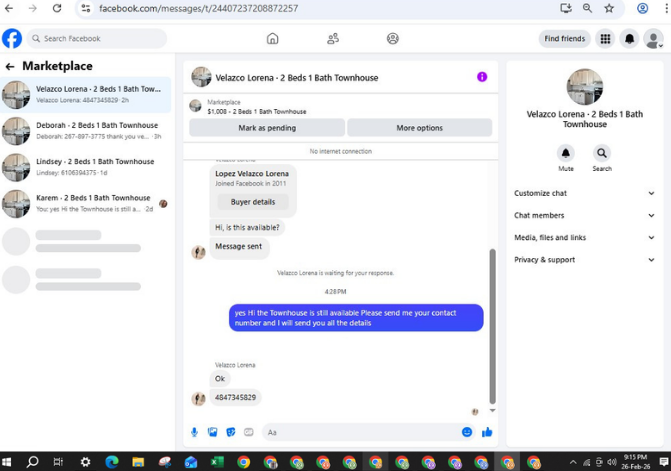Viewport: 671px width, 471px height.
Task: Open Microsoft Edge from the taskbar
Action: 112,462
